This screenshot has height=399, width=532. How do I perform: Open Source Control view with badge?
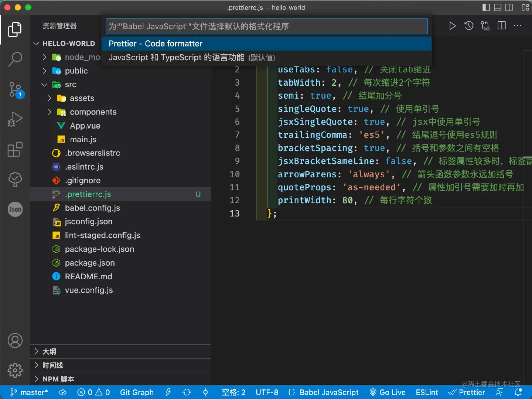[x=16, y=90]
